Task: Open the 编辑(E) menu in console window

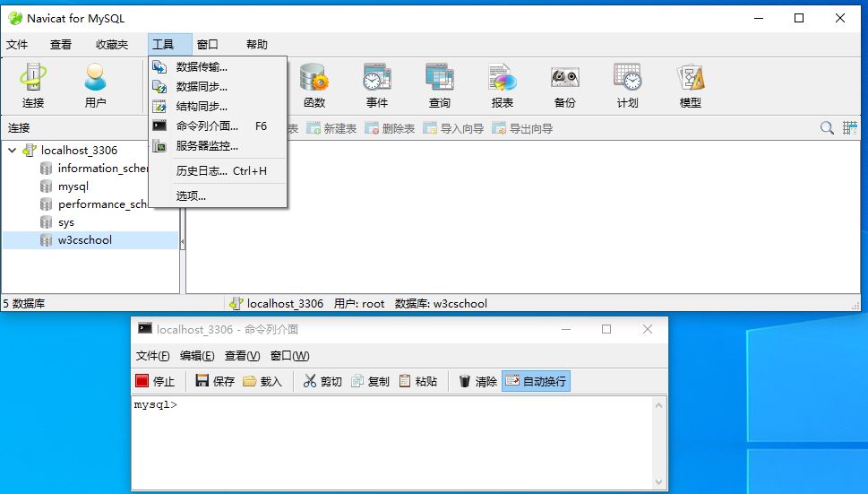Action: (196, 356)
